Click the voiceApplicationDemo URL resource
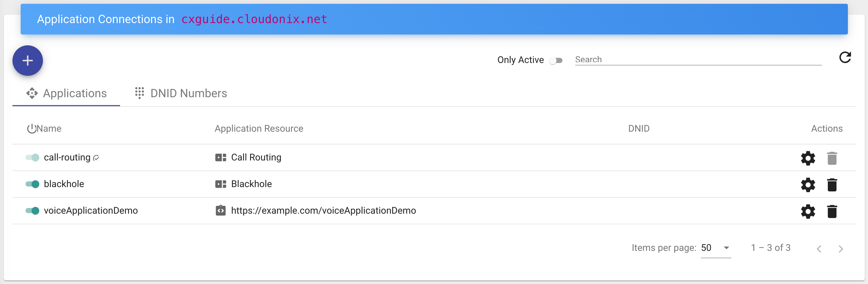 [x=323, y=211]
